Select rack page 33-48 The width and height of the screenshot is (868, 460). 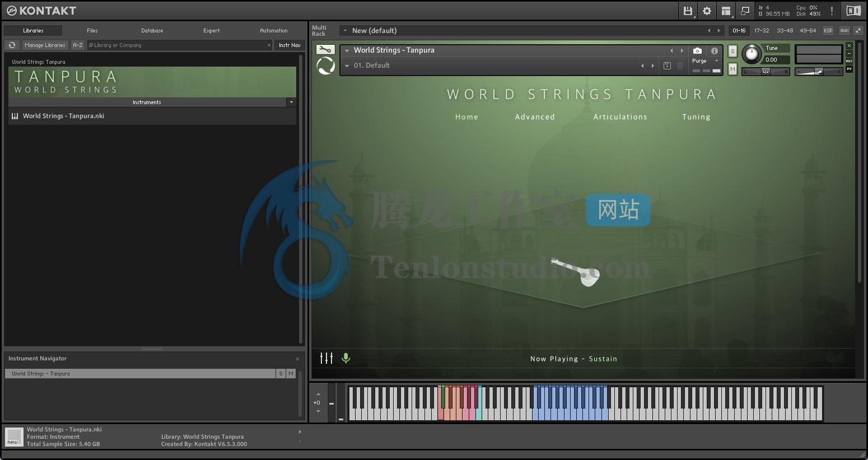click(x=785, y=31)
